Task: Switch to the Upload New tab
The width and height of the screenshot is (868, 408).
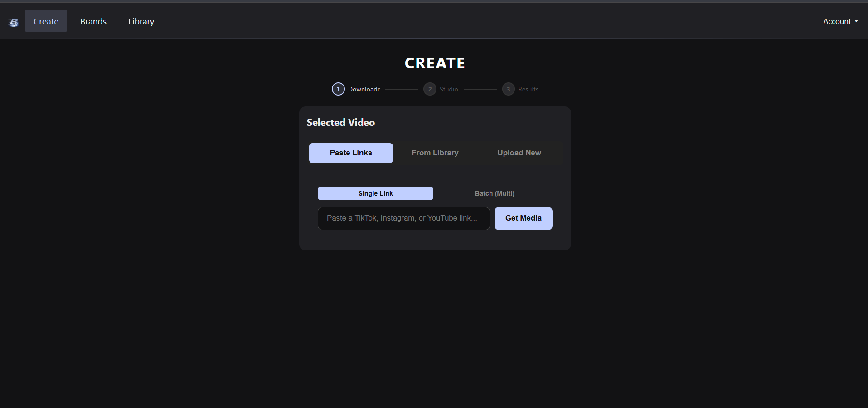Action: click(519, 153)
